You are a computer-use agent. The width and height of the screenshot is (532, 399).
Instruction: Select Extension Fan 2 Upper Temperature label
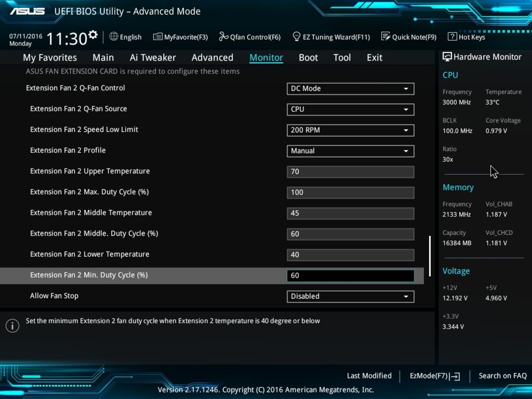pyautogui.click(x=90, y=171)
